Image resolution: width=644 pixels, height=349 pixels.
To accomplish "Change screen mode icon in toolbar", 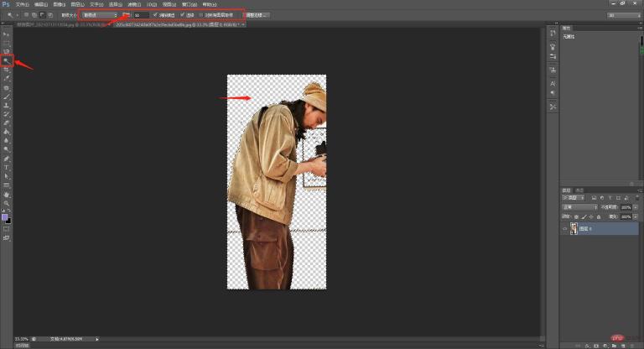I will 6,238.
